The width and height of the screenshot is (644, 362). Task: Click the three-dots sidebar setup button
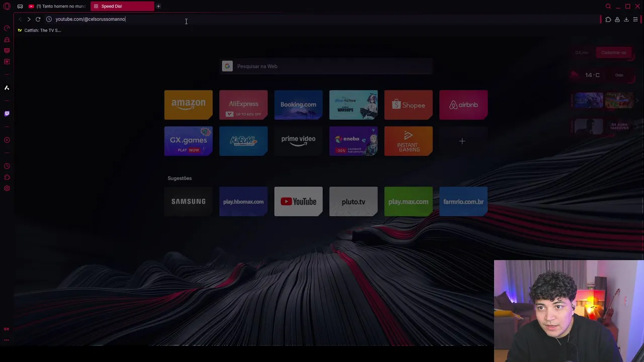[7, 339]
